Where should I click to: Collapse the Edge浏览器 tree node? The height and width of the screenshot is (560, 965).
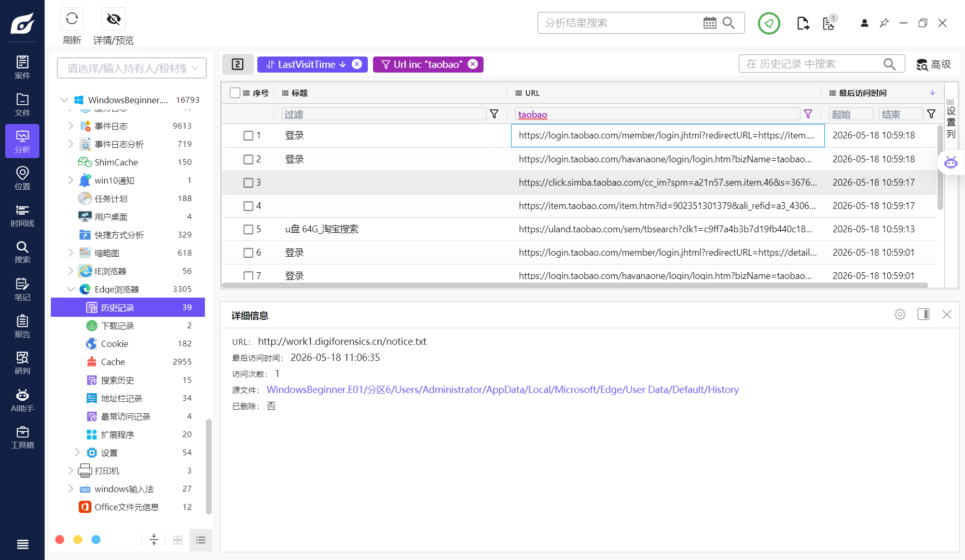71,289
